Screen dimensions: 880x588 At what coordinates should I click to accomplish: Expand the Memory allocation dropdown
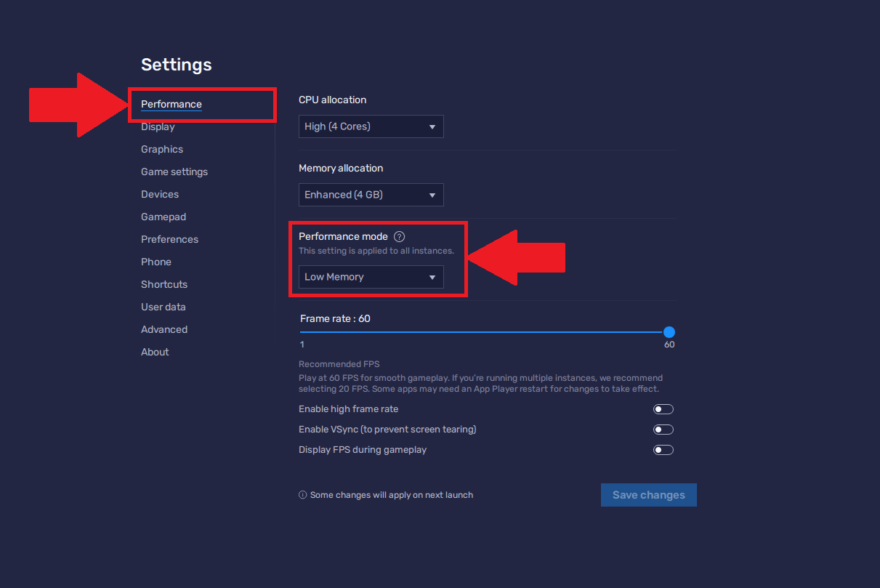(x=371, y=195)
